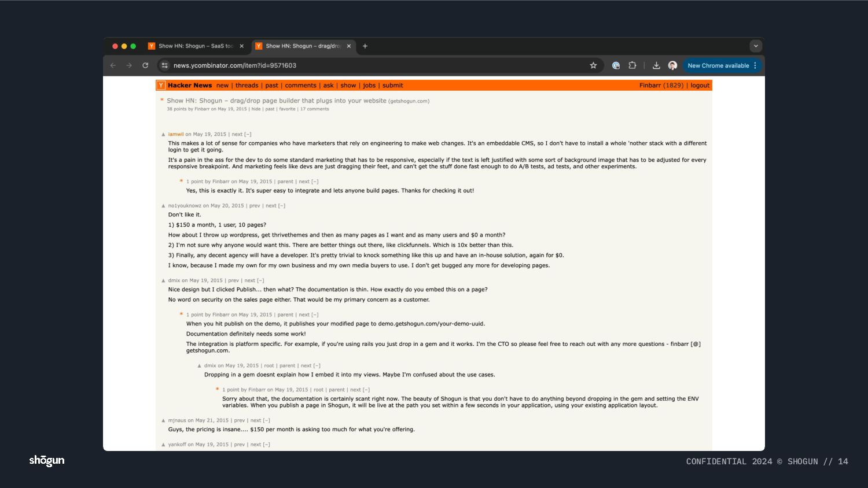Open the 'comments' link in nav bar
The image size is (868, 488).
(300, 86)
